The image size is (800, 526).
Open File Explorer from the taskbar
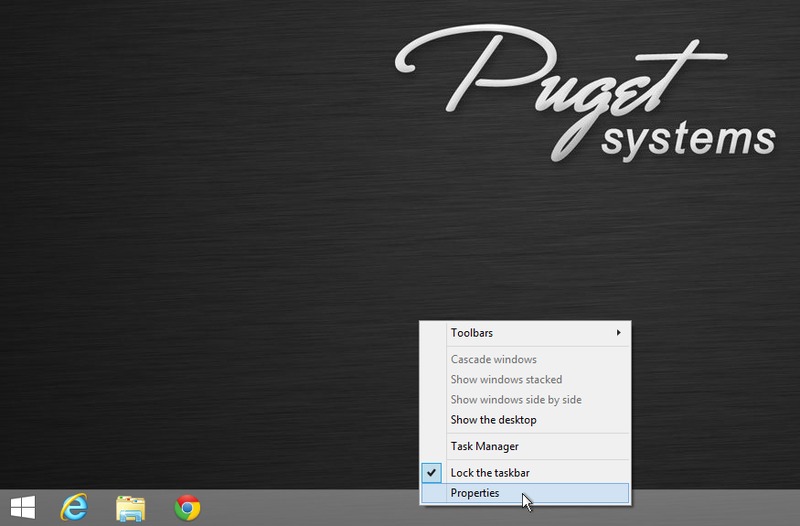click(130, 507)
